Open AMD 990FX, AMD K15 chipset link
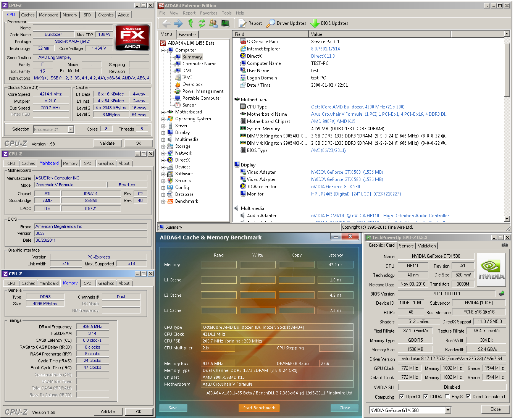 [333, 121]
